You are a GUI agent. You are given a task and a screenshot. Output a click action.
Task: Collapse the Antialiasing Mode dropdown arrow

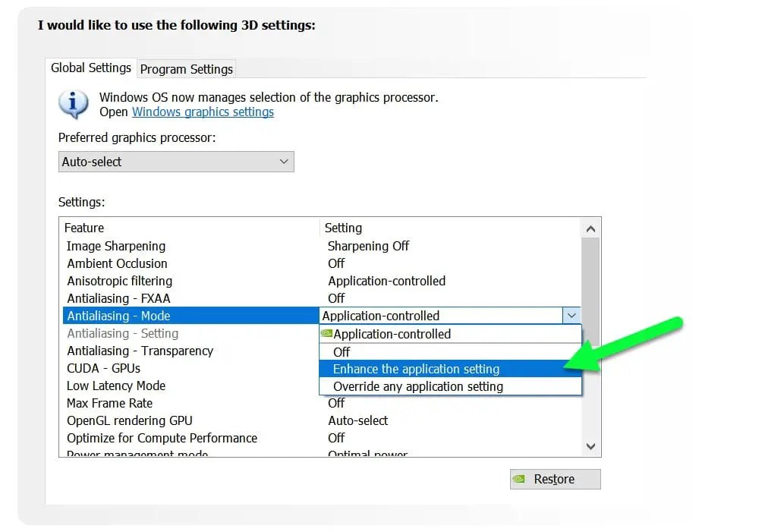[x=571, y=316]
